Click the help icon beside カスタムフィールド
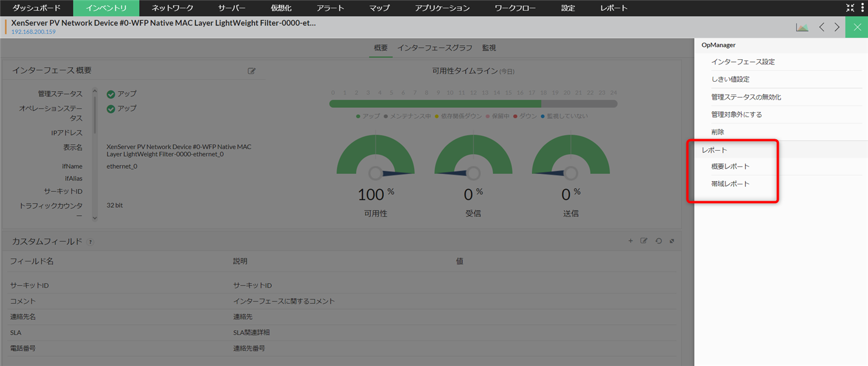Screen dimensions: 868x366 [x=90, y=242]
